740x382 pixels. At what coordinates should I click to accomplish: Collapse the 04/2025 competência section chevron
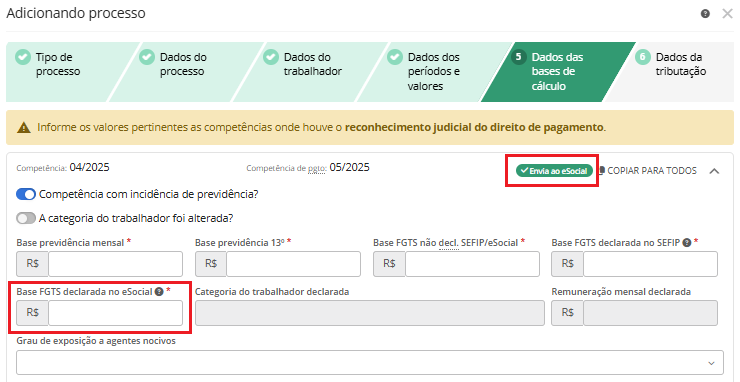[714, 171]
